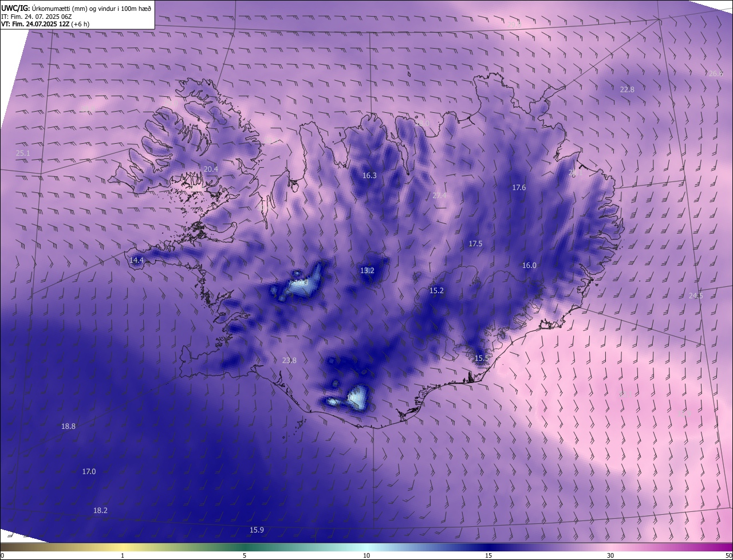The height and width of the screenshot is (560, 733).
Task: Click the colorbar tick label "15"
Action: pos(488,555)
